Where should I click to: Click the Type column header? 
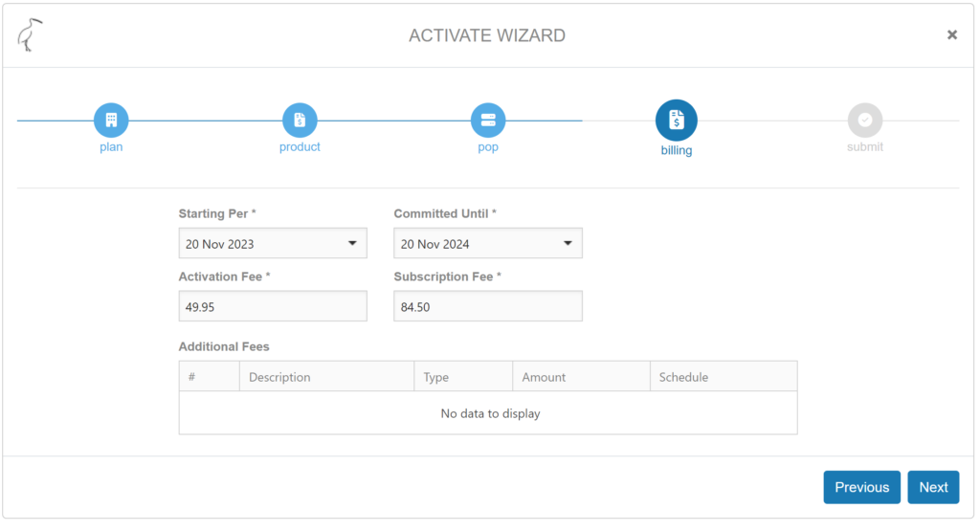[436, 377]
